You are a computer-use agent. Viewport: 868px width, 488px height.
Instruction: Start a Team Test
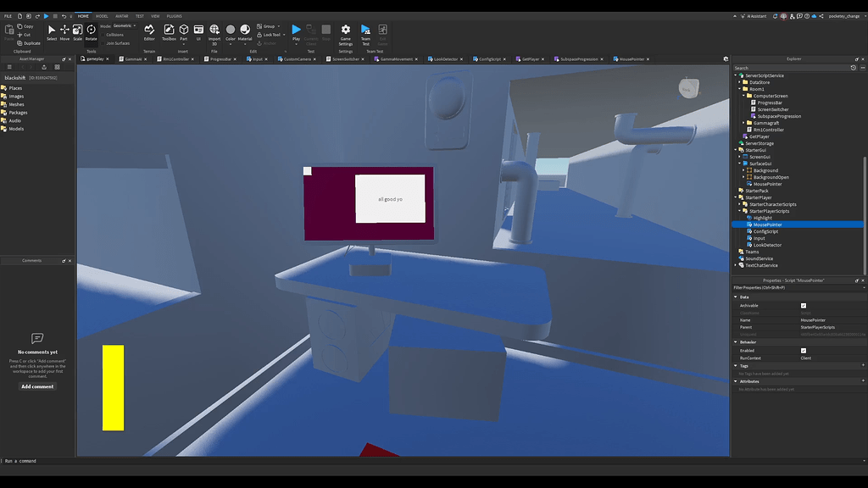[366, 33]
